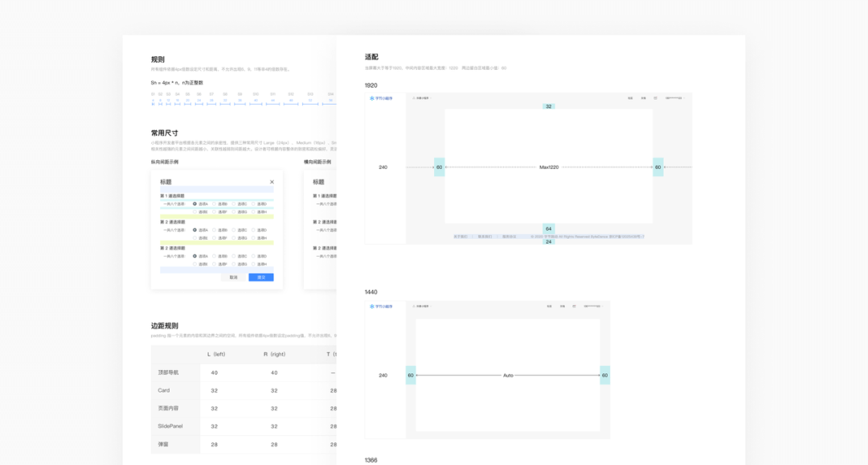The image size is (868, 465).
Task: Select 选项A radio under 第 1 道选择题
Action: tap(194, 204)
